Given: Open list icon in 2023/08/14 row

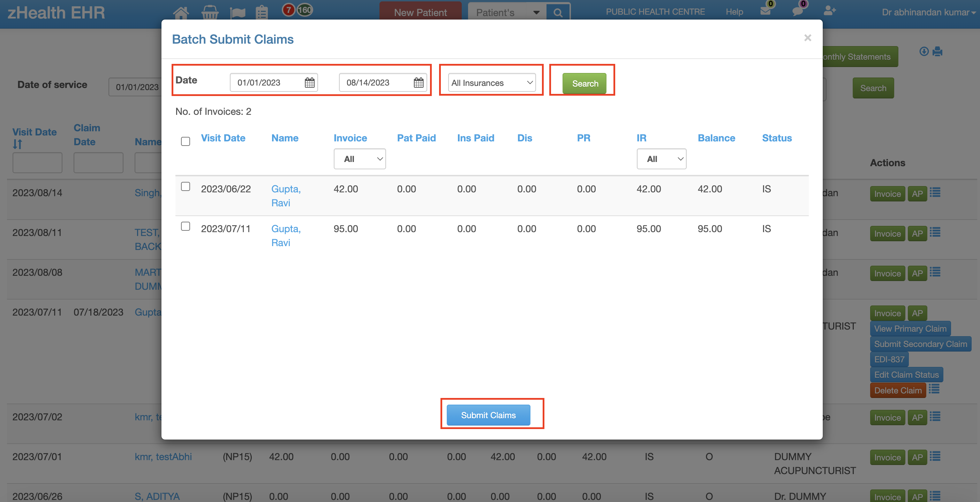Looking at the screenshot, I should coord(935,193).
